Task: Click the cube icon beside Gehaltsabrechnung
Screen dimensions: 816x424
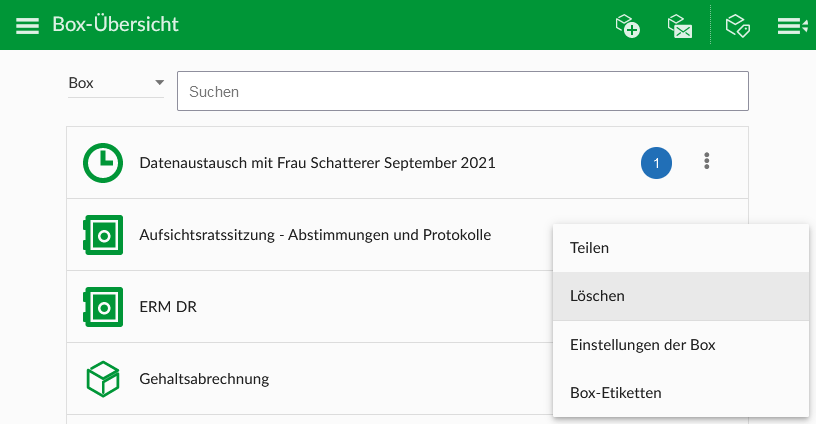Action: click(103, 379)
